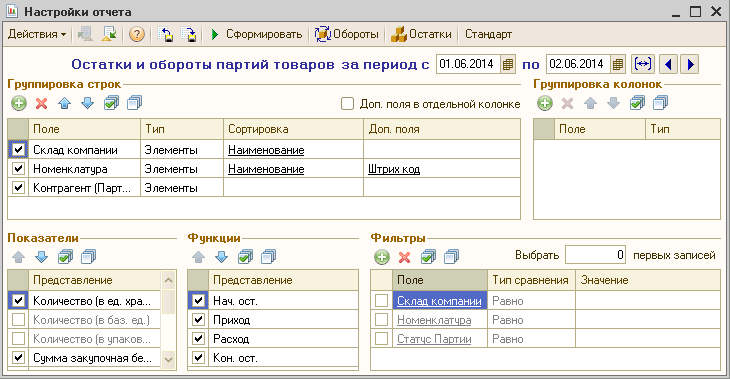Toggle Нач. ост. function checkbox
Image resolution: width=730 pixels, height=379 pixels.
tap(198, 301)
